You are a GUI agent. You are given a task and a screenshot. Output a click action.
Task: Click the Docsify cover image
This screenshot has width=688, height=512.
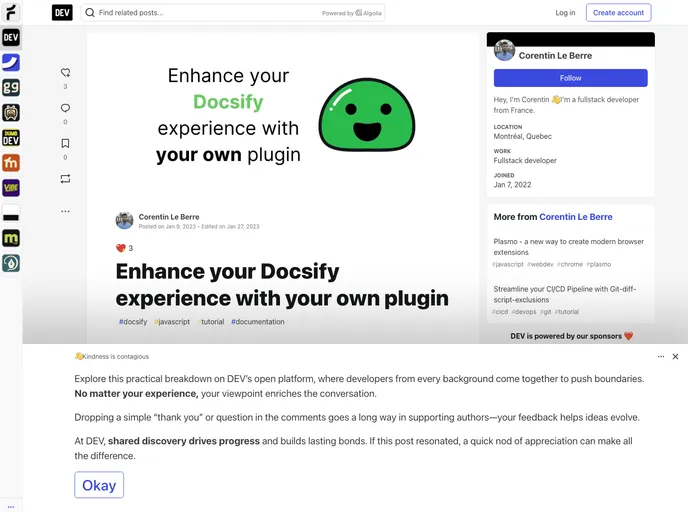(x=283, y=116)
